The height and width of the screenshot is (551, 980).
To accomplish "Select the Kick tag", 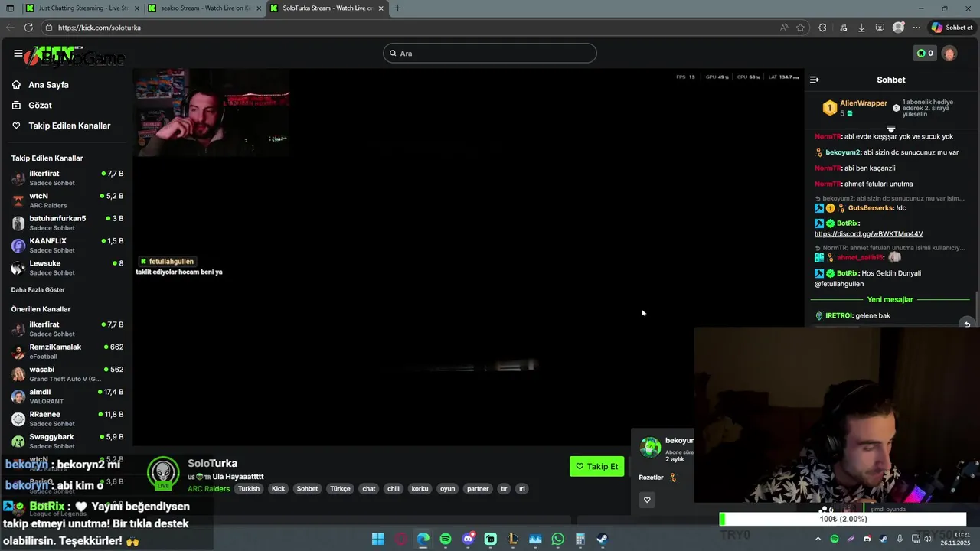I will 278,489.
